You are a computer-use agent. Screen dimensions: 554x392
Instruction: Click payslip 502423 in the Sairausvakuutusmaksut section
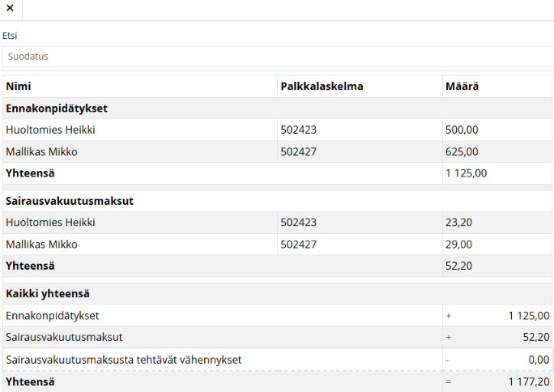tap(299, 222)
